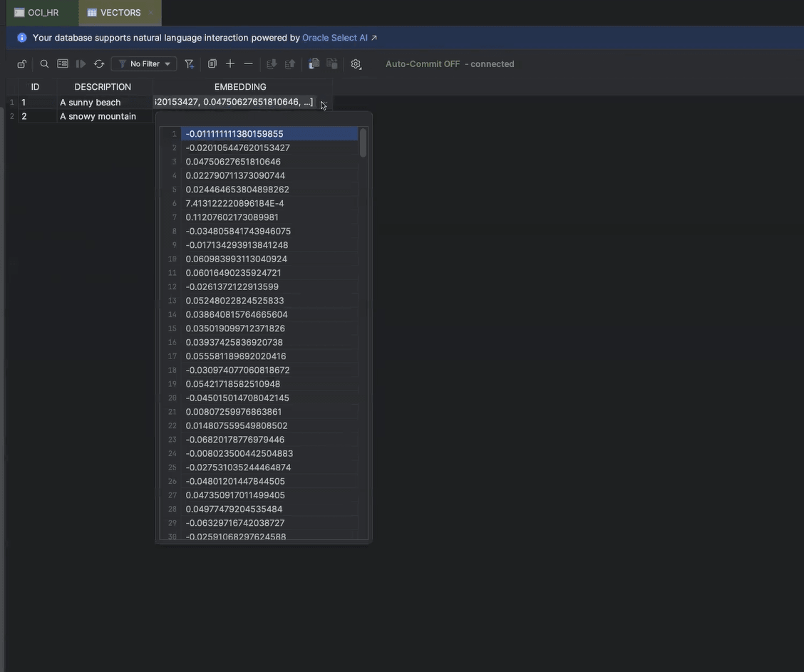Select vector value 0.060983993113040924
This screenshot has width=804, height=672.
point(269,259)
